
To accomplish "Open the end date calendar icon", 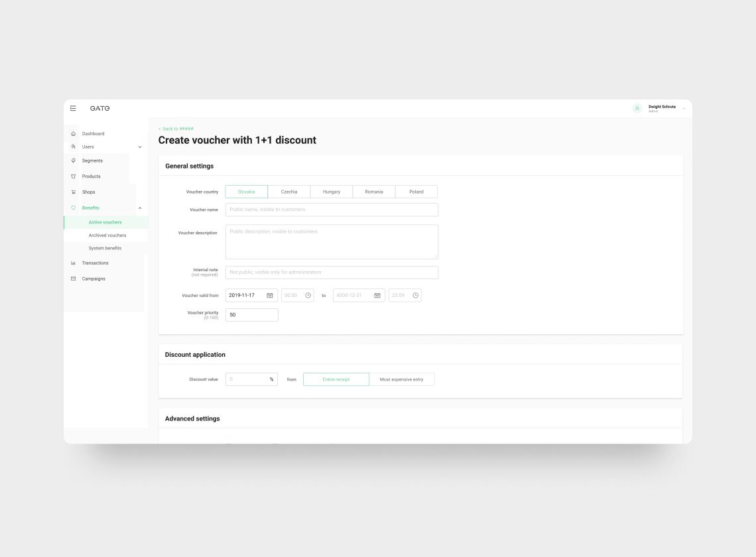I will (377, 295).
